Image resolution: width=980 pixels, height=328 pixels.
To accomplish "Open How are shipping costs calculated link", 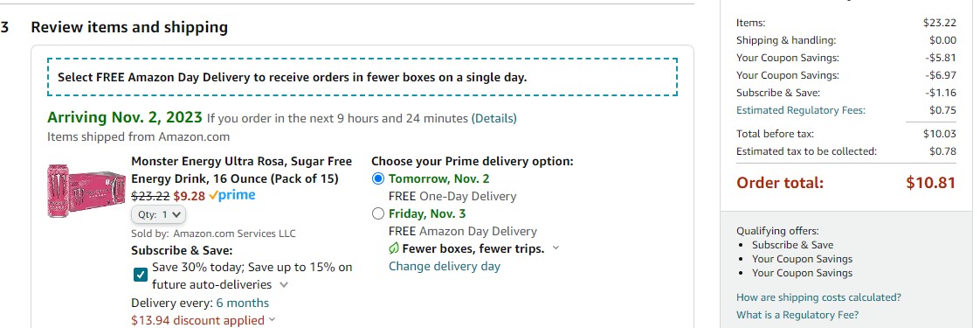I will tap(818, 297).
